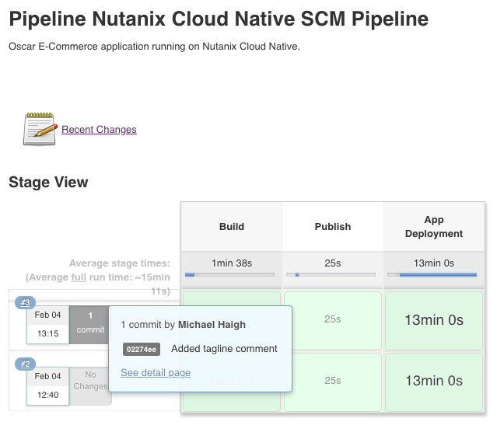Click the author name Michael Haigh
This screenshot has width=504, height=432.
(212, 325)
